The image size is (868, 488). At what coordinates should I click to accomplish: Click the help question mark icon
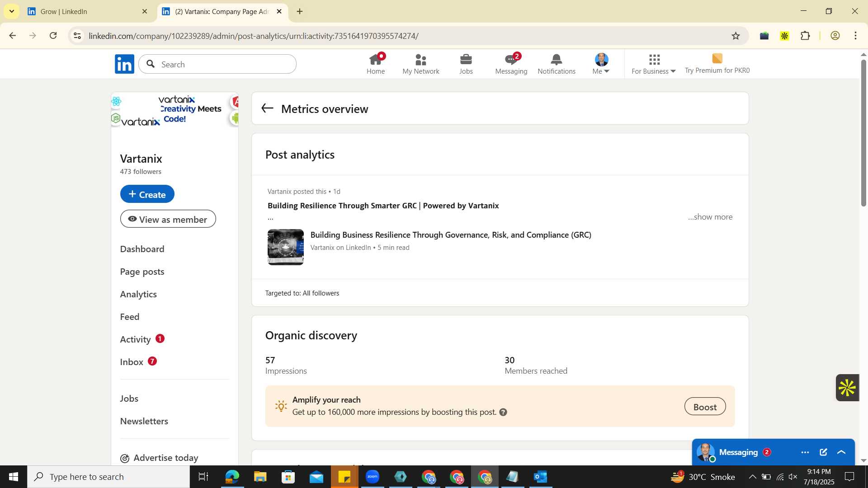pyautogui.click(x=503, y=412)
